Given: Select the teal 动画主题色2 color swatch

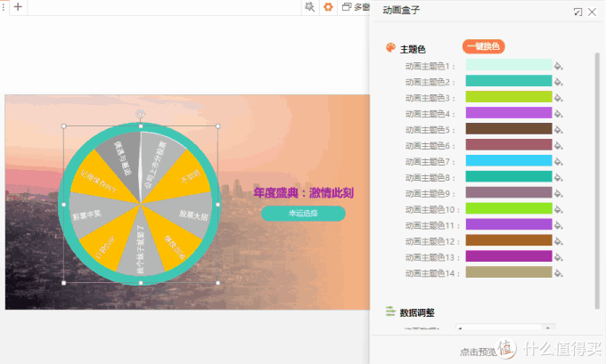Looking at the screenshot, I should coord(509,81).
